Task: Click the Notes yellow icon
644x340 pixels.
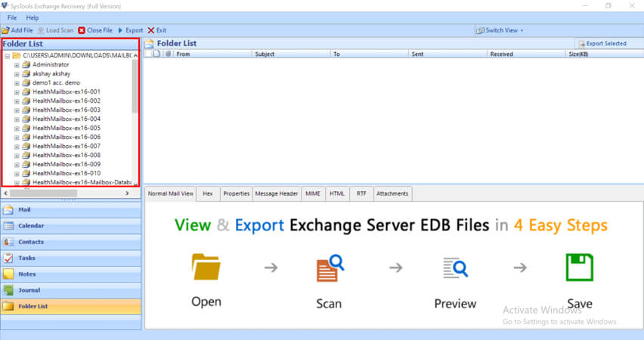Action: [x=8, y=274]
